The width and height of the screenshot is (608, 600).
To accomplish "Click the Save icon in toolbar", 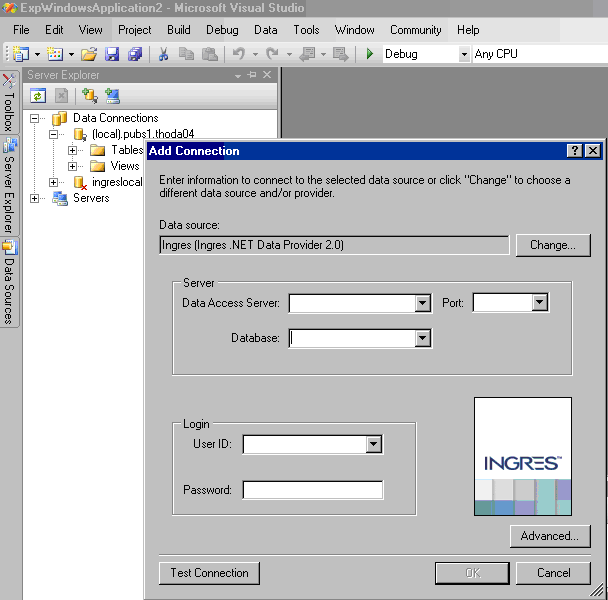I will coord(112,54).
